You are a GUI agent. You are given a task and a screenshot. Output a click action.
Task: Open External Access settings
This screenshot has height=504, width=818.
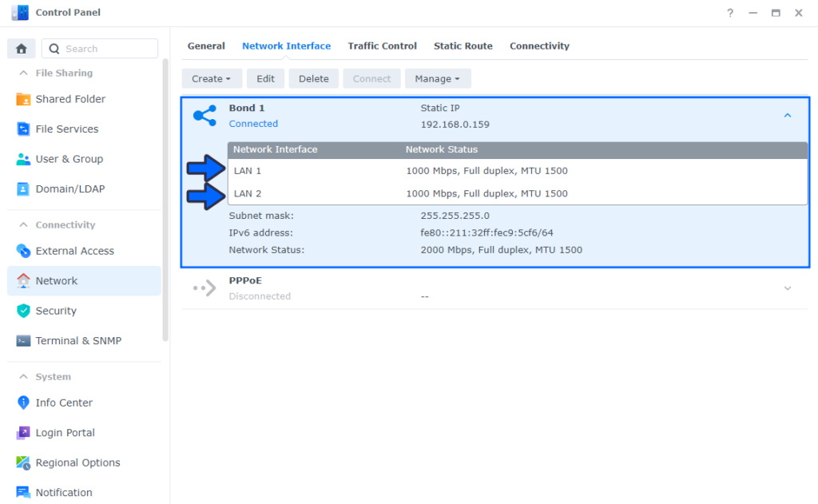[x=74, y=251]
